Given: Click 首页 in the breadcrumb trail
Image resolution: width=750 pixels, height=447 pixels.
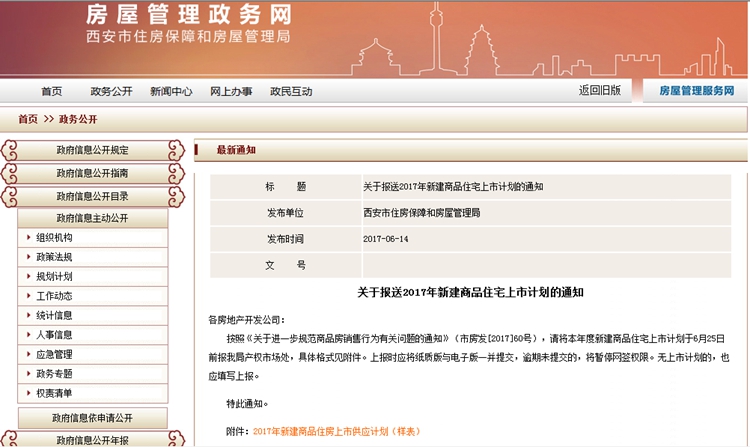Looking at the screenshot, I should pos(28,119).
